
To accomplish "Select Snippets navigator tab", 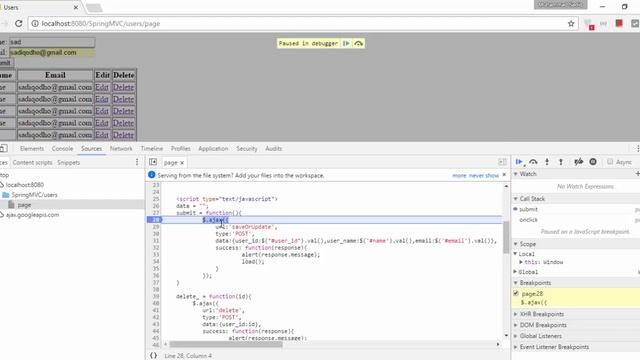I will click(x=69, y=162).
